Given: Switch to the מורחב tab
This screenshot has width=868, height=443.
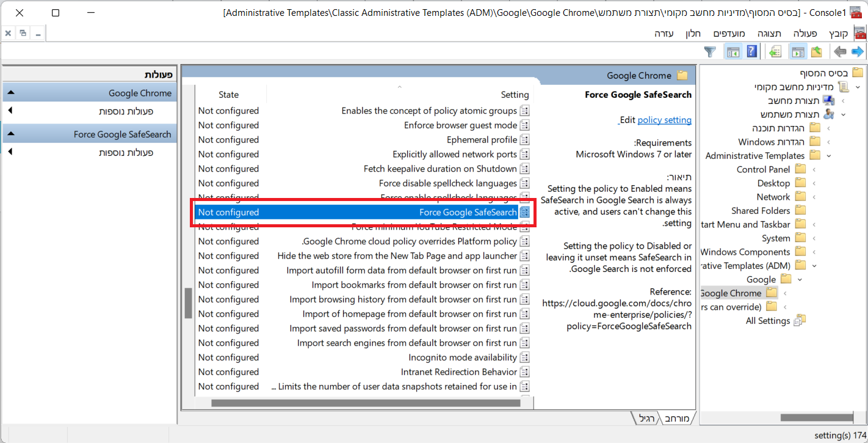Looking at the screenshot, I should 676,419.
